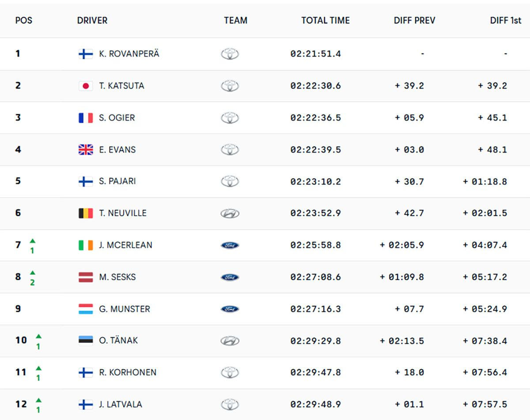Click the Japanese flag next to T. Katsuta
Viewport: 530px width, 420px height.
(86, 86)
